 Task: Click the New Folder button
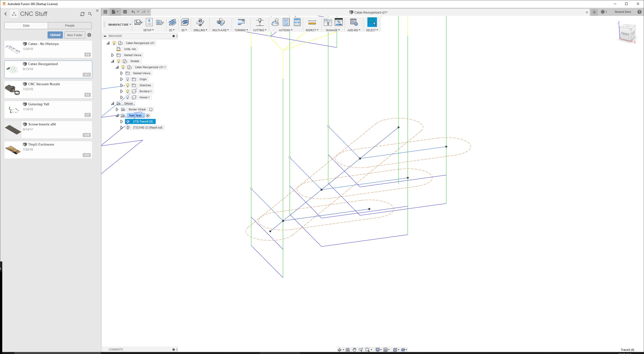75,35
